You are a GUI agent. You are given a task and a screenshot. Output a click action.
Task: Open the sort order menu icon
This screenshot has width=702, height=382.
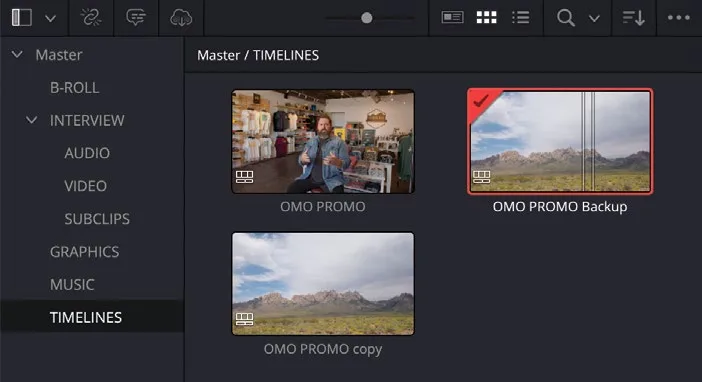634,18
